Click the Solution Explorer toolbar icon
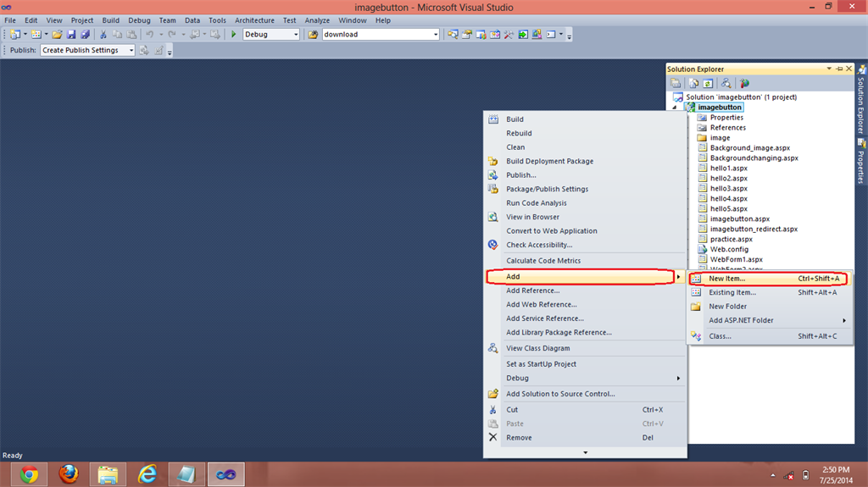Image resolution: width=868 pixels, height=487 pixels. [x=453, y=35]
